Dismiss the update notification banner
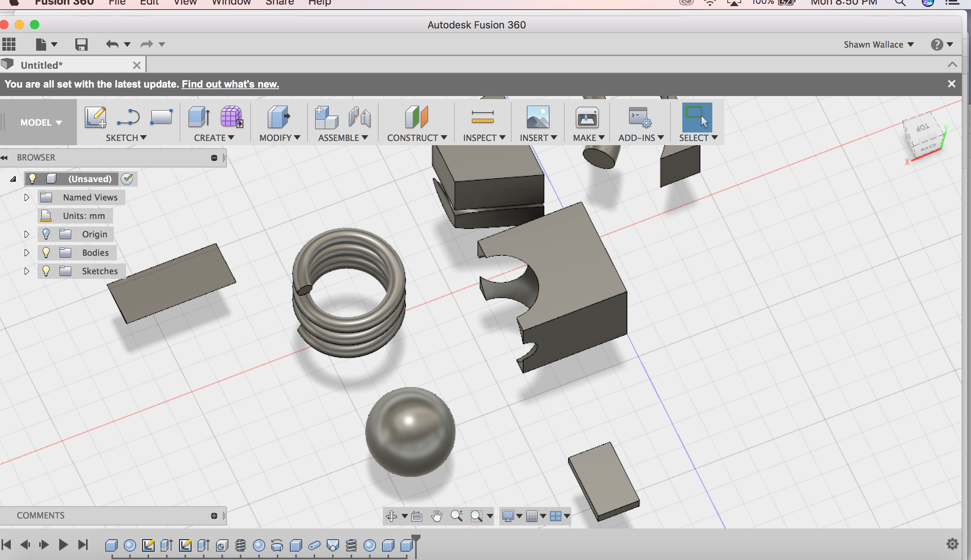Screen dimensions: 971x560 [951, 83]
